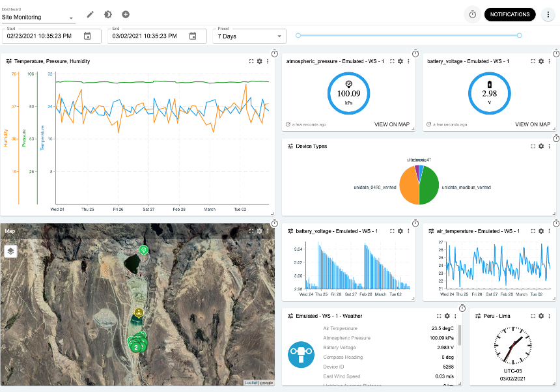
Task: Toggle fullscreen on the battery_voltage gauge widget
Action: coord(531,61)
